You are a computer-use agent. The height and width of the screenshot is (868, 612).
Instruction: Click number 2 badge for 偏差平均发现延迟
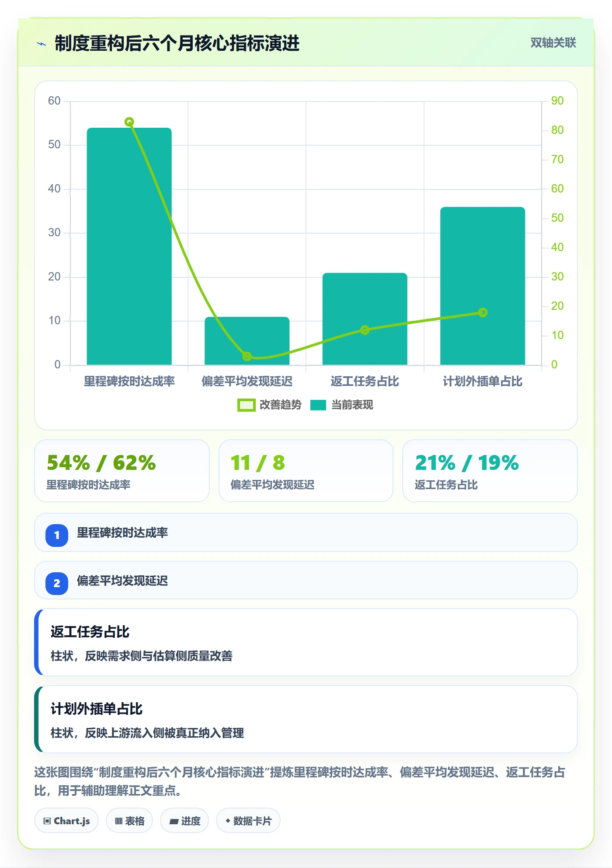(x=57, y=583)
